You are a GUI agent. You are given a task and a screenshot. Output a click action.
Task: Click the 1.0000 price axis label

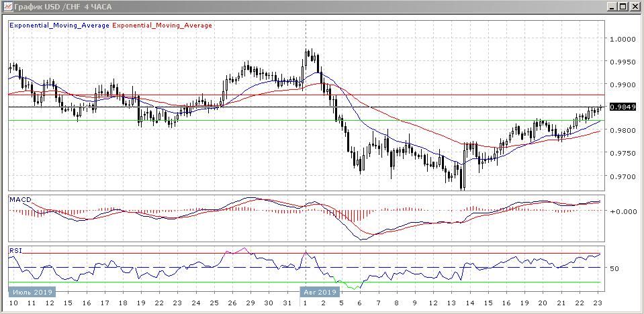623,39
